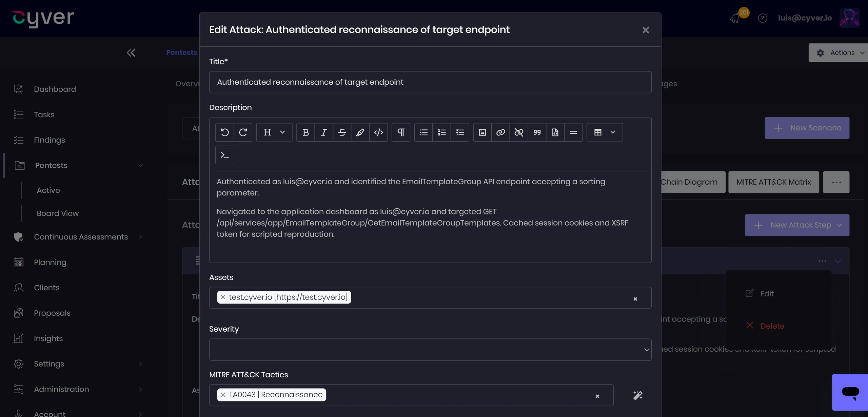Viewport: 868px width, 417px height.
Task: Click into the Title input field
Action: point(430,82)
